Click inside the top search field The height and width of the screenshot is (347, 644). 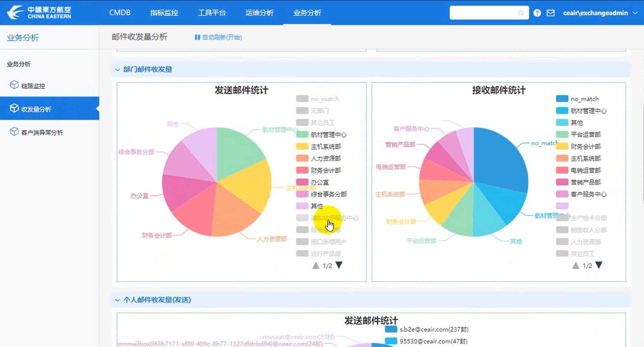pyautogui.click(x=489, y=13)
